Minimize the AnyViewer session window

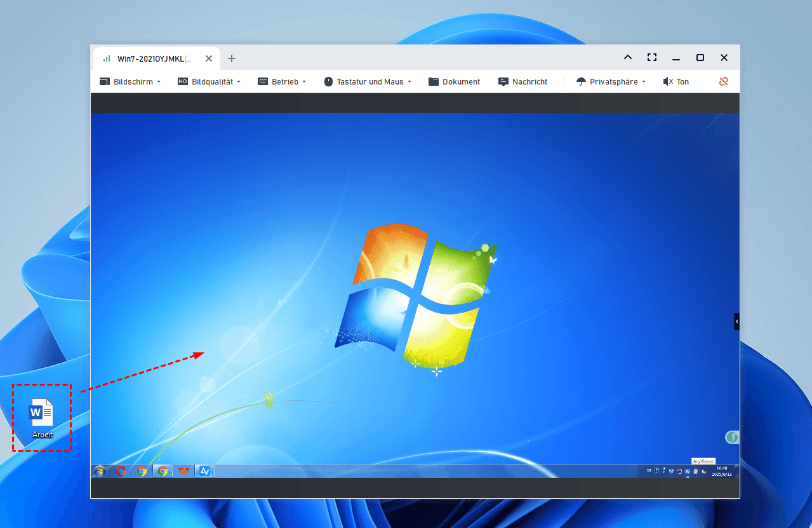pos(676,58)
